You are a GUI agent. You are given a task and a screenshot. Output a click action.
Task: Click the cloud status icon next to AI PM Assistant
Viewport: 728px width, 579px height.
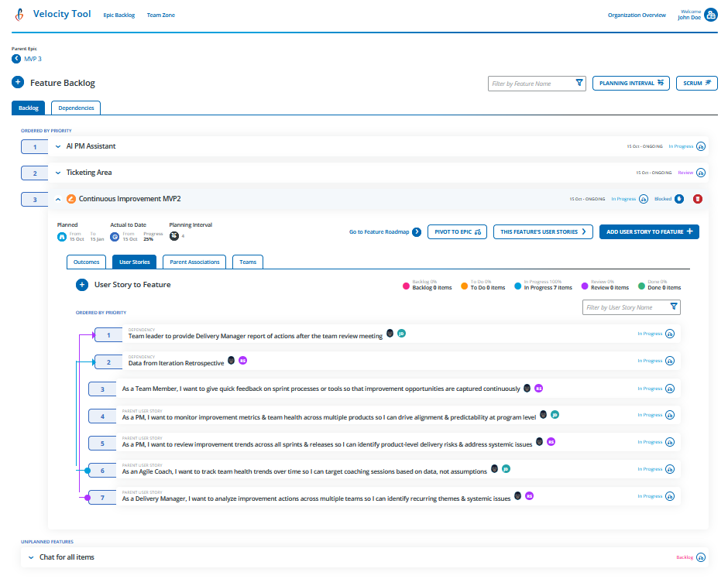coord(701,146)
